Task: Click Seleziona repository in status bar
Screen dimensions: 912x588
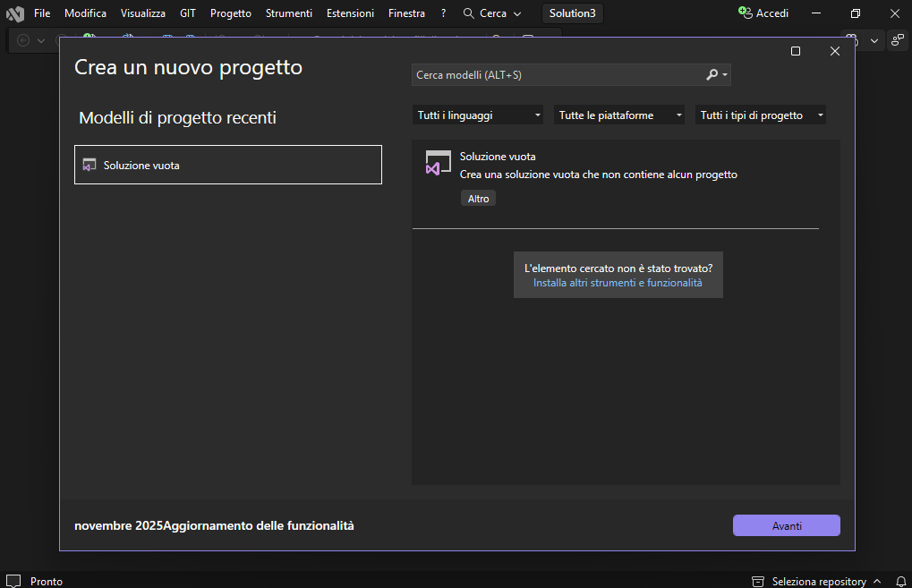Action: point(819,581)
